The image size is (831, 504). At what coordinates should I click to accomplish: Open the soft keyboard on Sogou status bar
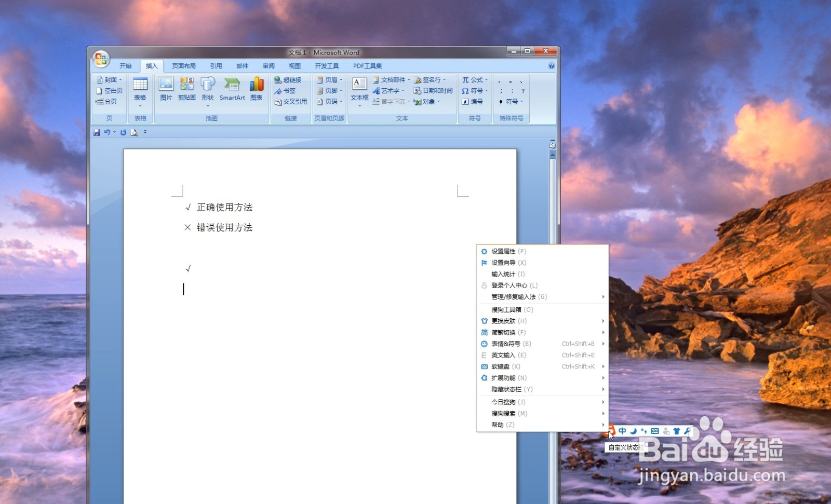[655, 431]
